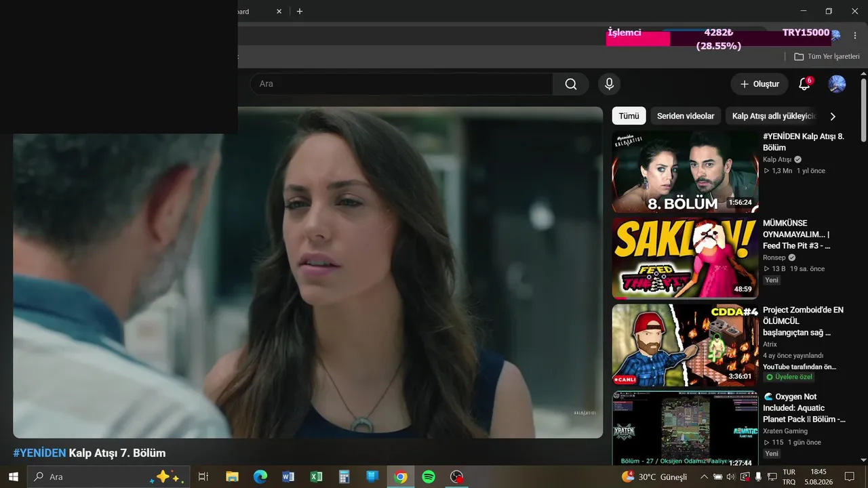Click the YouTube tarafından önerilen text line
The width and height of the screenshot is (868, 488).
(800, 367)
